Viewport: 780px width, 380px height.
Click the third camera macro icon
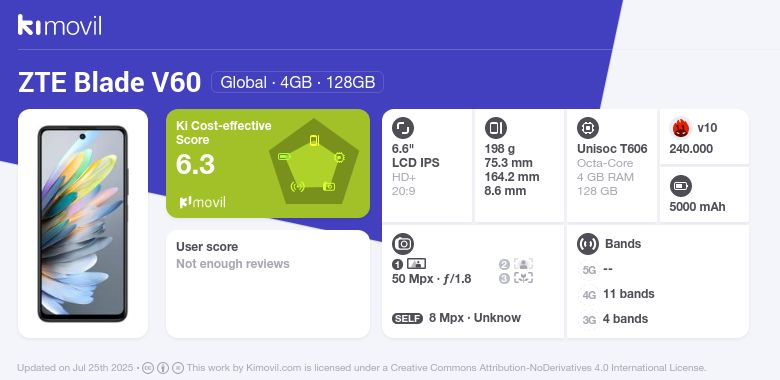tap(523, 278)
